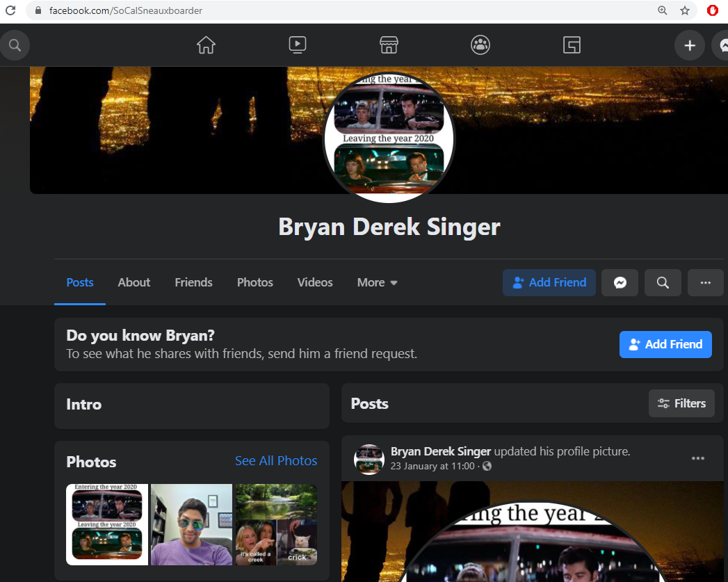Bookmark this page with the star icon

click(685, 10)
